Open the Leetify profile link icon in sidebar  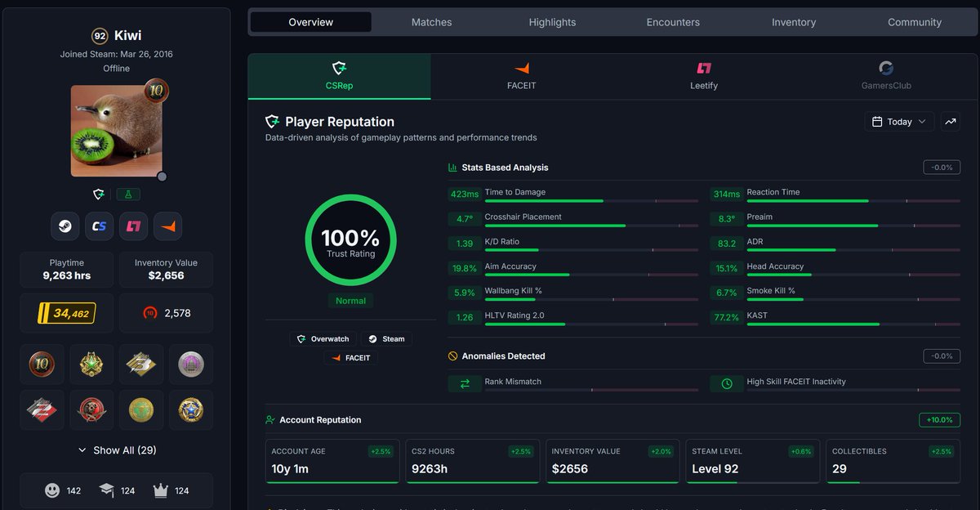[133, 226]
